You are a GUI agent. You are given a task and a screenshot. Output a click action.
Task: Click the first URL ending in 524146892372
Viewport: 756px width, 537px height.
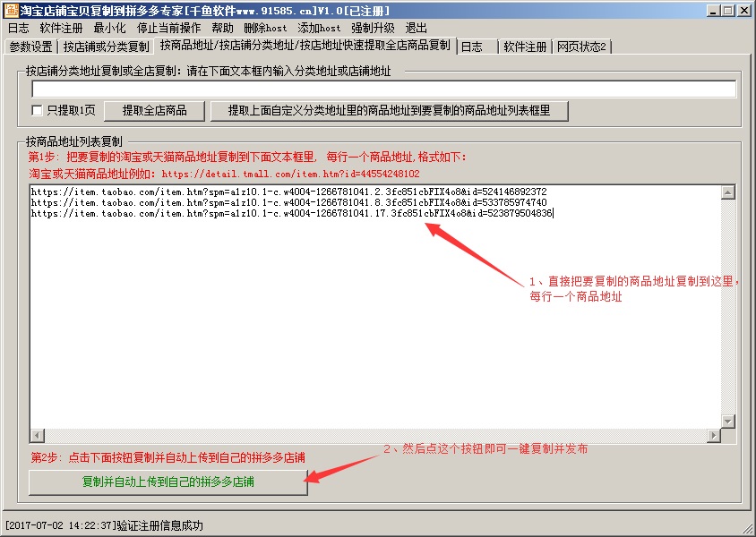pyautogui.click(x=288, y=192)
